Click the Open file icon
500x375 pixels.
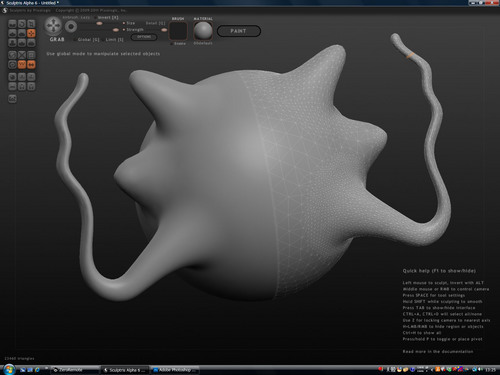[22, 87]
